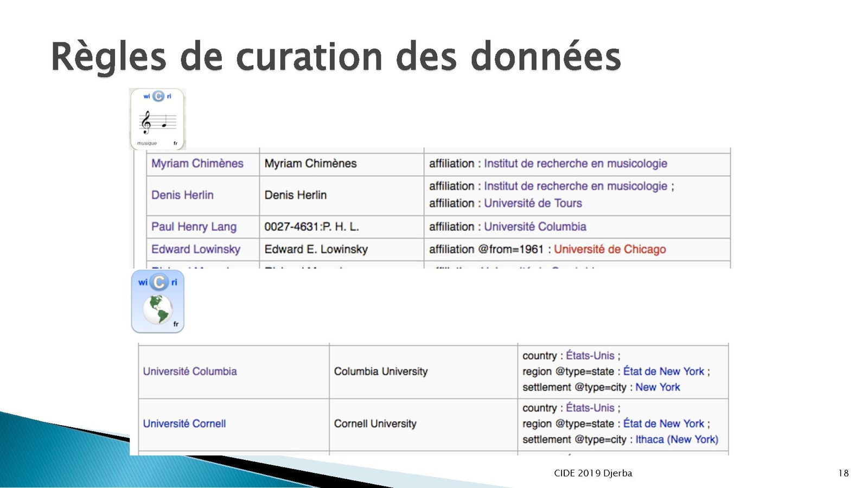Select the '0027-4631:P. H. L.' cell
The image size is (868, 488).
pos(341,227)
